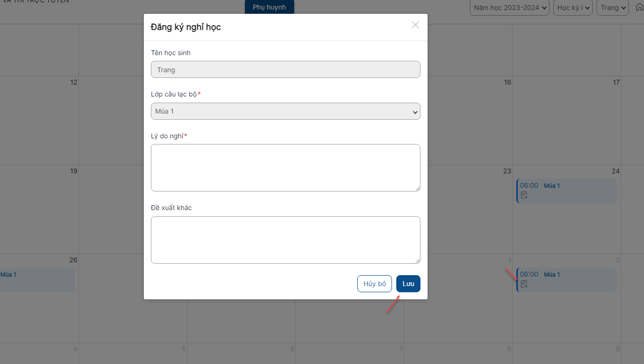644x364 pixels.
Task: Open the 06:00 Múa 1 event on day 2
Action: tap(567, 280)
